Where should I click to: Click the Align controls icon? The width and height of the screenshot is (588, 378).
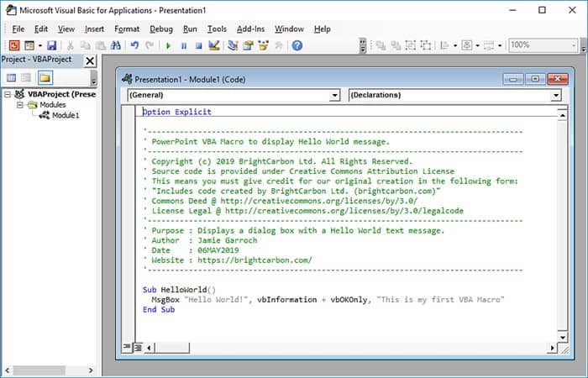click(x=444, y=45)
